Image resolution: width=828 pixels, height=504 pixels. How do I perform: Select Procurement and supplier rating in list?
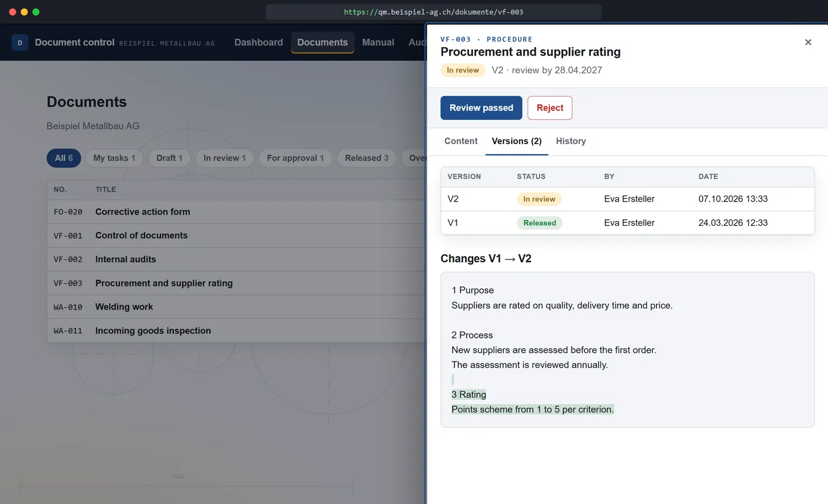click(x=237, y=283)
